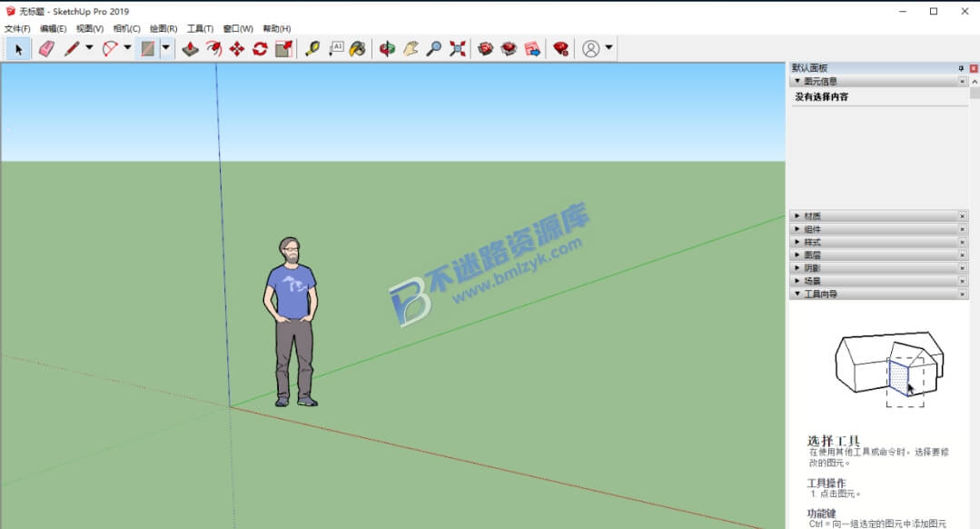
Task: Open the 工具(T) menu
Action: coord(200,29)
